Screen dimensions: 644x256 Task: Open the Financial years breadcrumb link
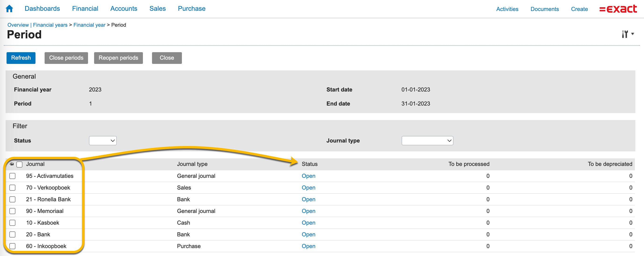point(50,25)
